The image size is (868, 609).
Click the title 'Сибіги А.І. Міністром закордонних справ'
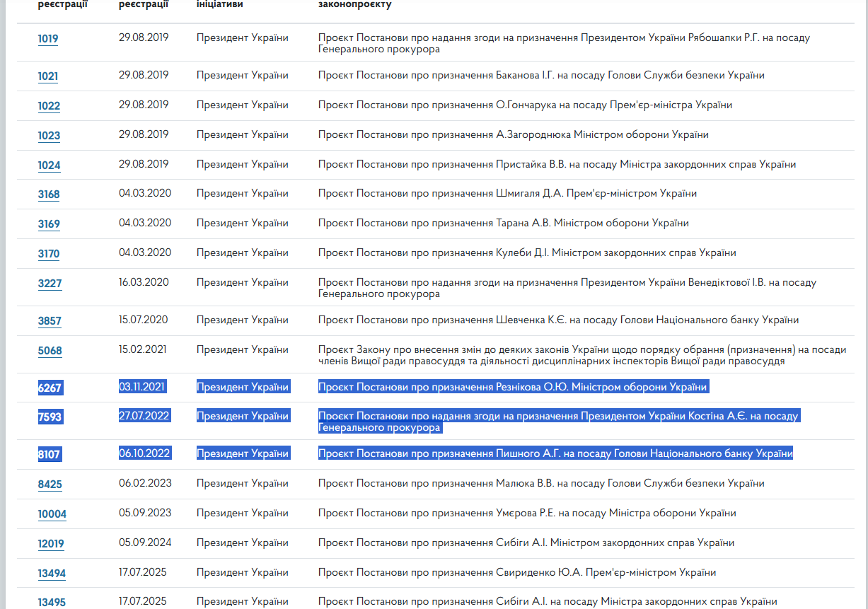click(526, 543)
